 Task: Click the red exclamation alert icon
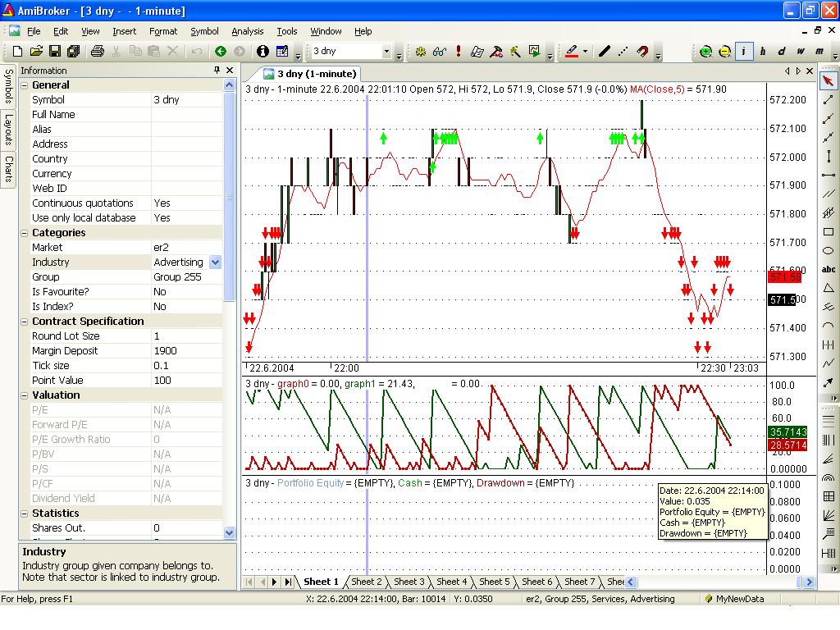coord(459,52)
